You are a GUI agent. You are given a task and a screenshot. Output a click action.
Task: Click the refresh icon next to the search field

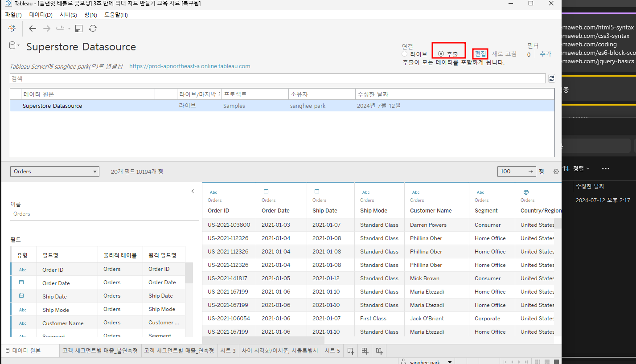tap(552, 78)
